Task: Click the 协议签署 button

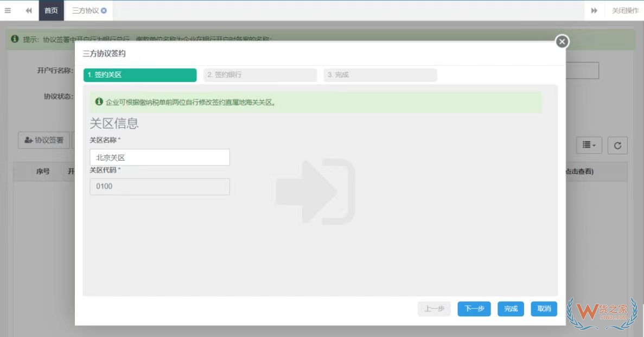Action: (x=44, y=140)
